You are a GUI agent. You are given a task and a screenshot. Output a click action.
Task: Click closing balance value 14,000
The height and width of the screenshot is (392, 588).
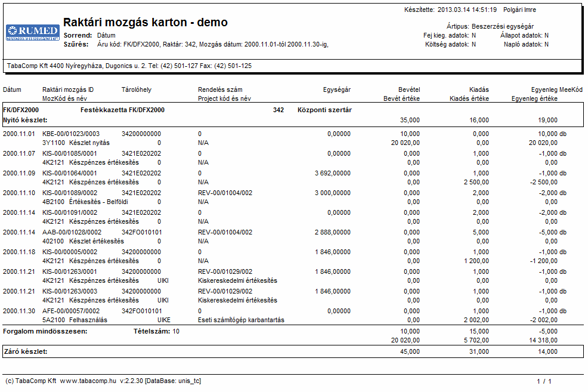point(548,351)
